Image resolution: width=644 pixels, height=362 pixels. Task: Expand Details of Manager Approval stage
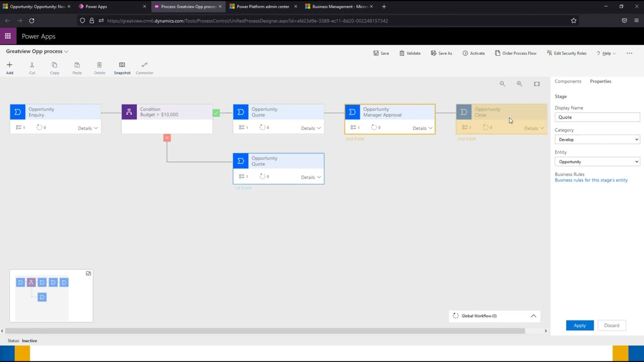click(x=423, y=128)
